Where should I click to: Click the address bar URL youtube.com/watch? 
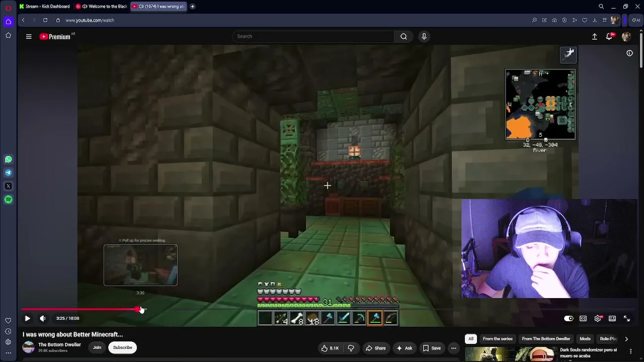click(90, 20)
